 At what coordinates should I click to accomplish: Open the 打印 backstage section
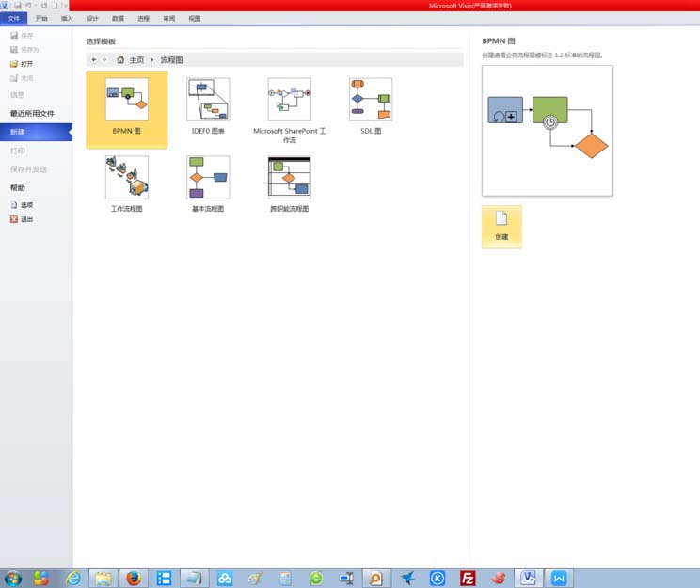pyautogui.click(x=18, y=151)
